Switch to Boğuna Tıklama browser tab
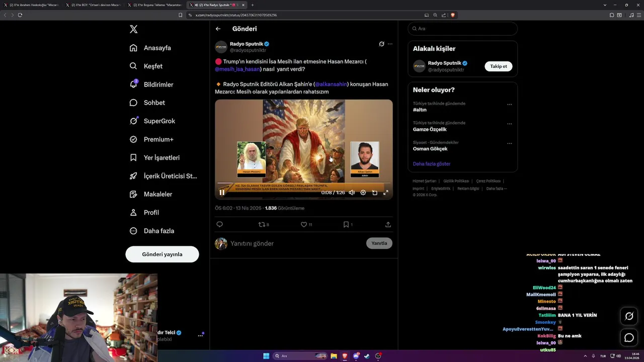 [x=155, y=5]
